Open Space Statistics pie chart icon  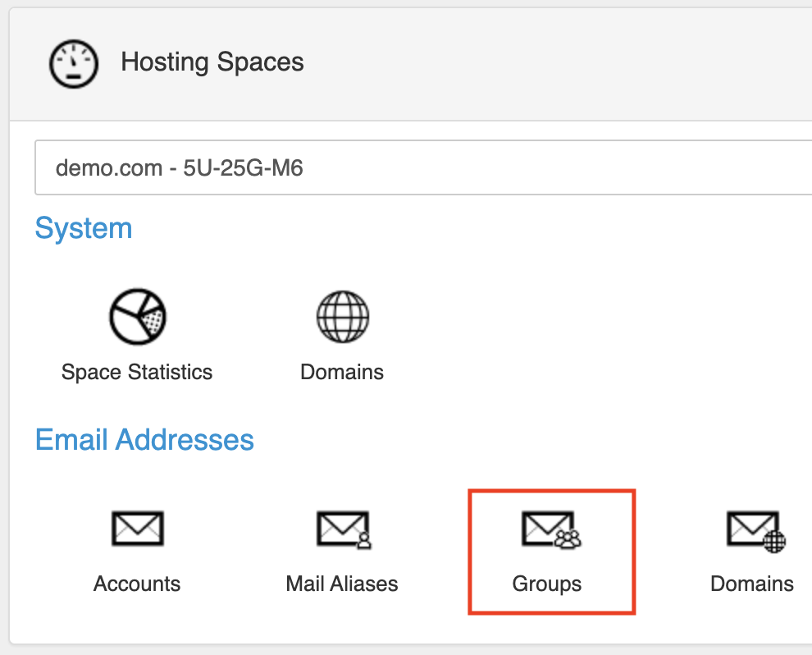(137, 317)
